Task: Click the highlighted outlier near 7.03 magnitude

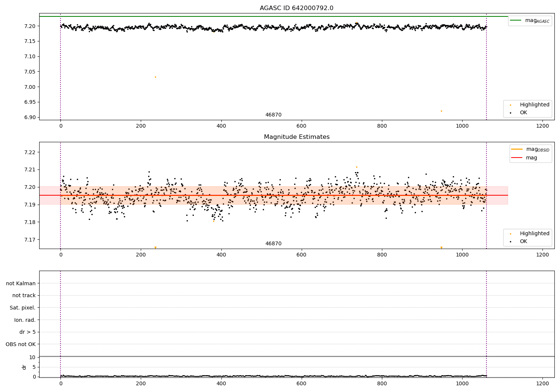Action: point(155,77)
